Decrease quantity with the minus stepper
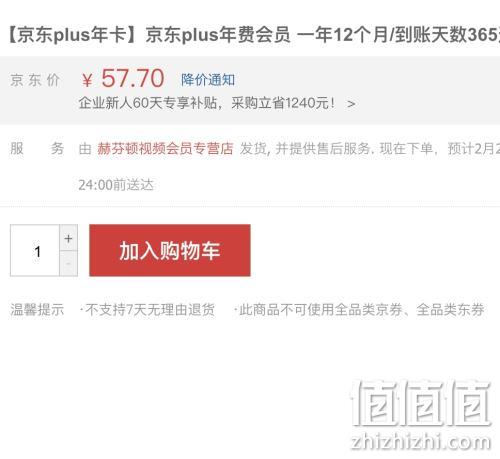Viewport: 500px width, 459px height. pos(68,264)
